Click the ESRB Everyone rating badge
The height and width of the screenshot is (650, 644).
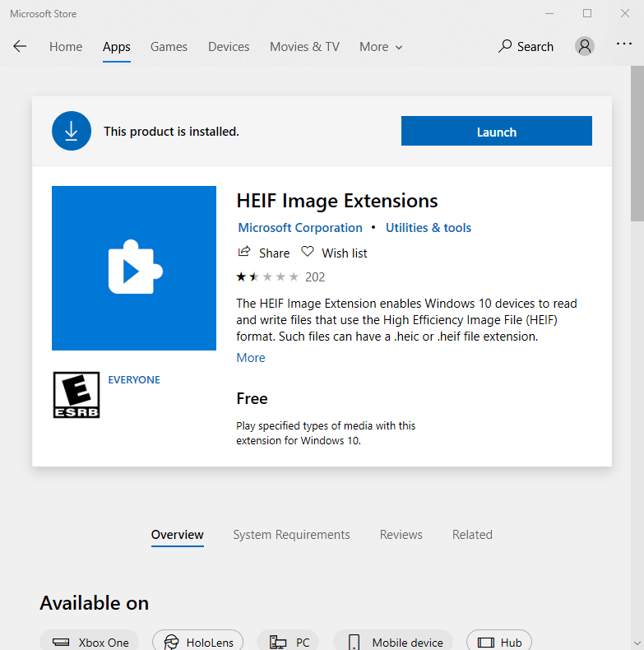click(76, 395)
